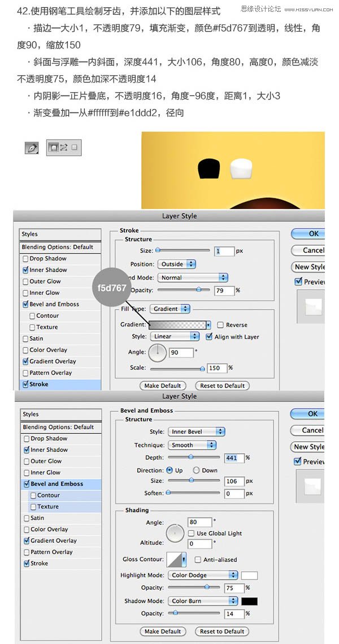
Task: Enable Satin in the Stroke settings dialog
Action: [26, 339]
